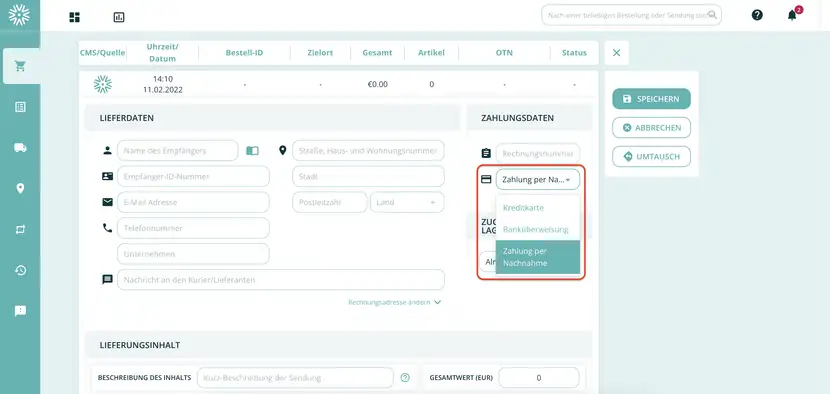830x394 pixels.
Task: Click the €0.00 total cell
Action: click(377, 85)
